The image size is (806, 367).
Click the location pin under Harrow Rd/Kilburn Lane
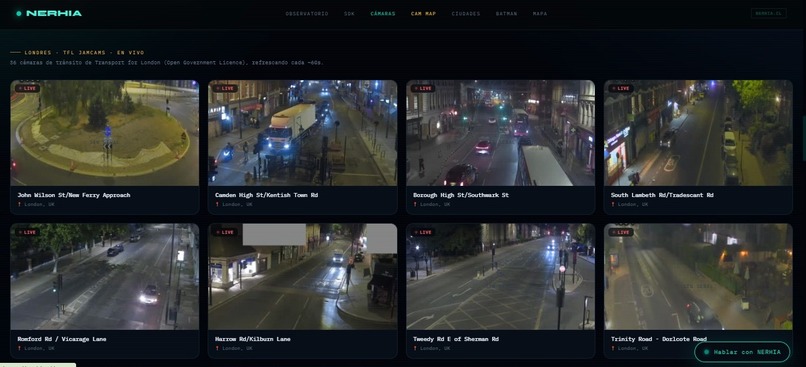coord(217,348)
